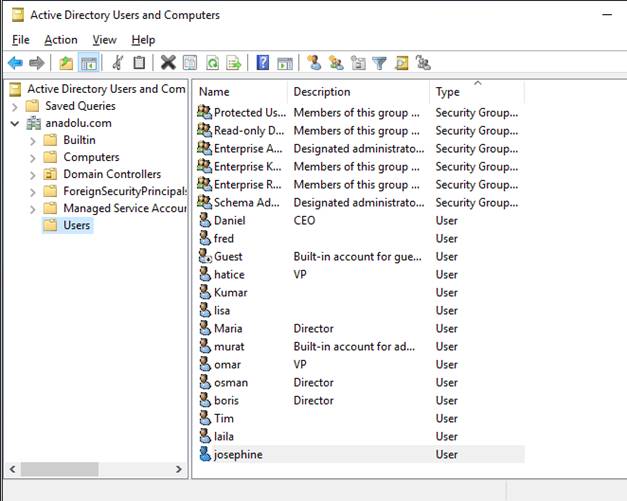This screenshot has width=627, height=501.
Task: Click the Find objects toolbar icon
Action: click(x=401, y=63)
